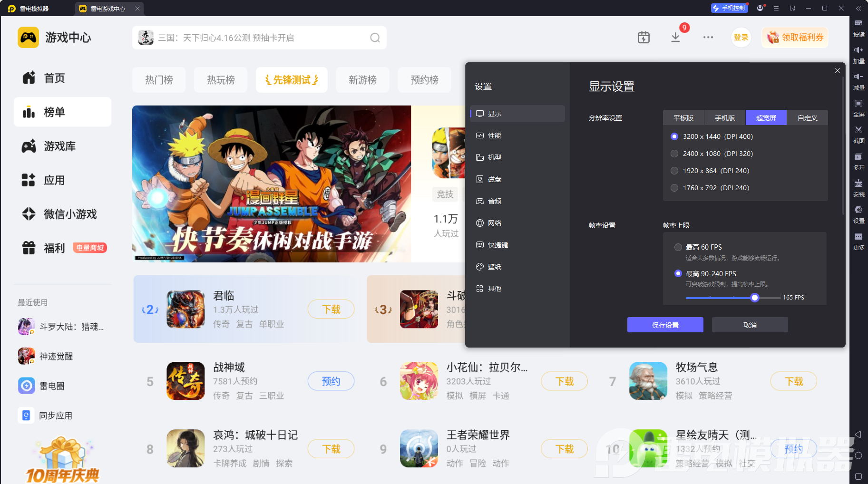The height and width of the screenshot is (484, 868).
Task: Launch 斗罗大陆 from recently used
Action: [x=61, y=327]
